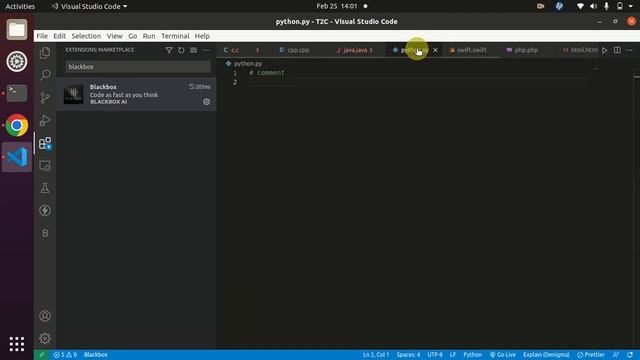Clear extensions search results

tap(193, 50)
